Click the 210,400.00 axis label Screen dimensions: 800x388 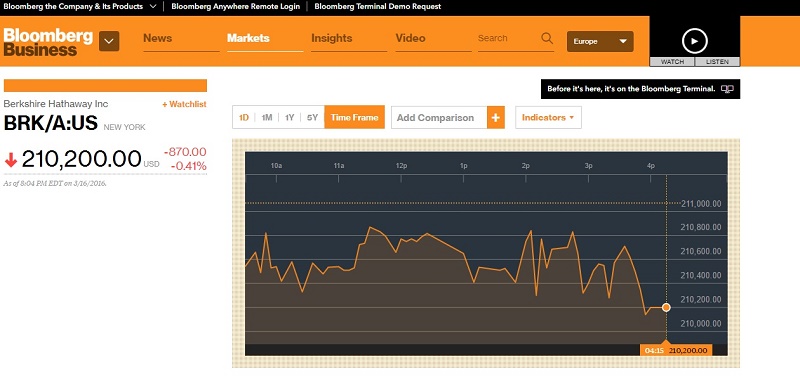pos(701,275)
